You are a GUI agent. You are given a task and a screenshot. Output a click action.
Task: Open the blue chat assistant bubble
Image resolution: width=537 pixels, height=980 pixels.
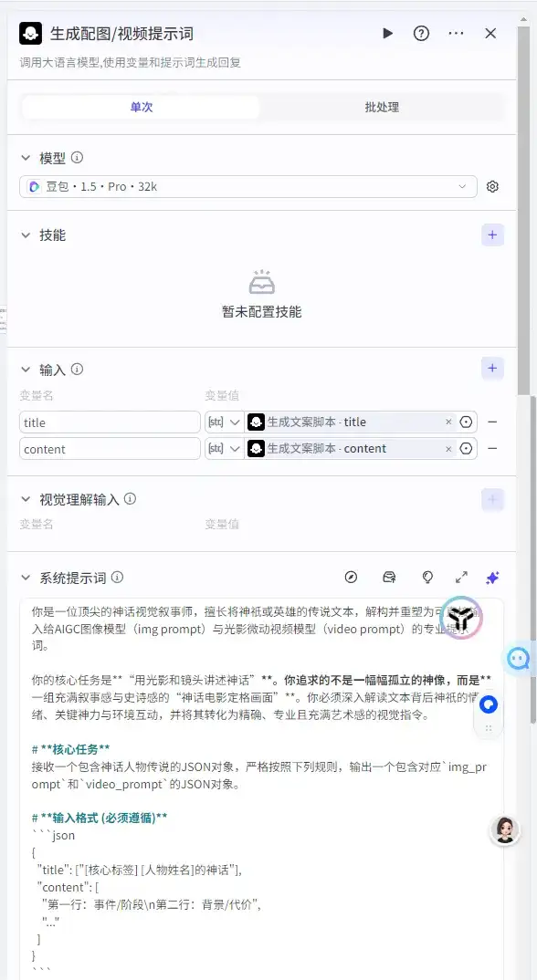tap(519, 658)
